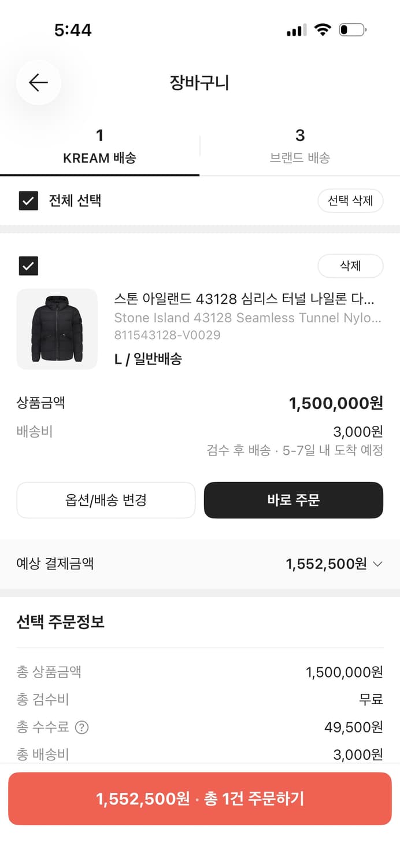The image size is (400, 868).
Task: Uncheck the 전체 선택 select-all checkbox
Action: [x=28, y=201]
